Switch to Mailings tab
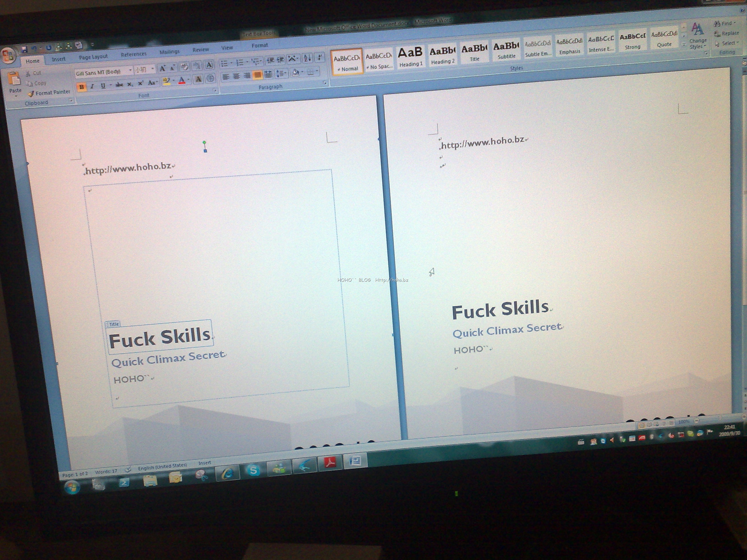747x560 pixels. pos(169,52)
